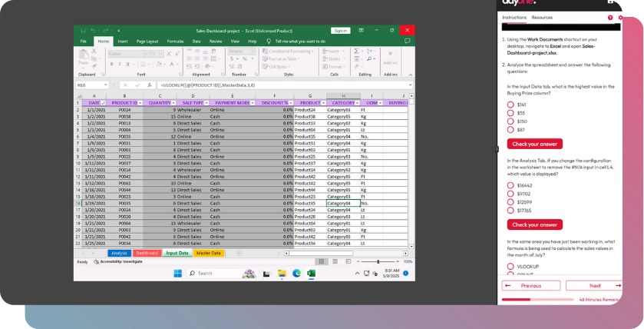644x329 pixels.
Task: Select the $141 answer option
Action: pyautogui.click(x=510, y=105)
